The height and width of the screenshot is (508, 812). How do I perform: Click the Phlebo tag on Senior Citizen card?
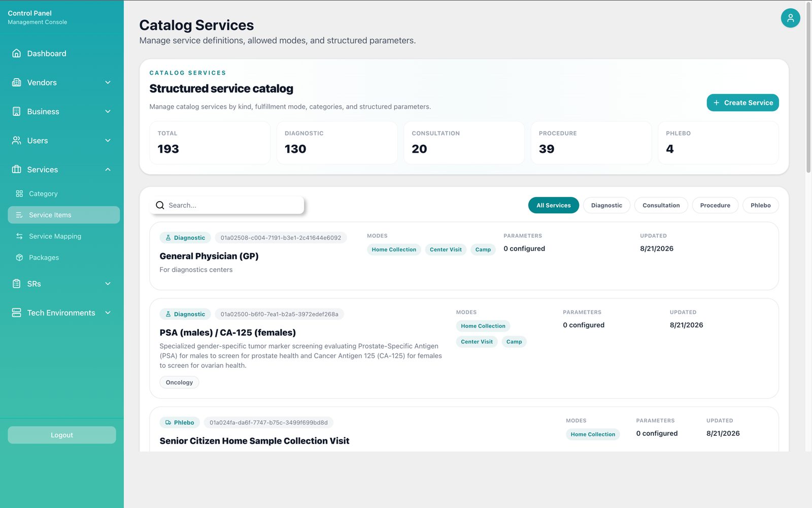[x=180, y=422]
